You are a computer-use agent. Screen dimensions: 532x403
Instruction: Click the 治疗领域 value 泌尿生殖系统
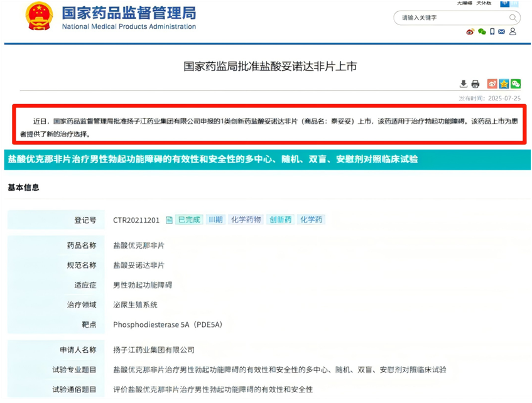coord(135,304)
